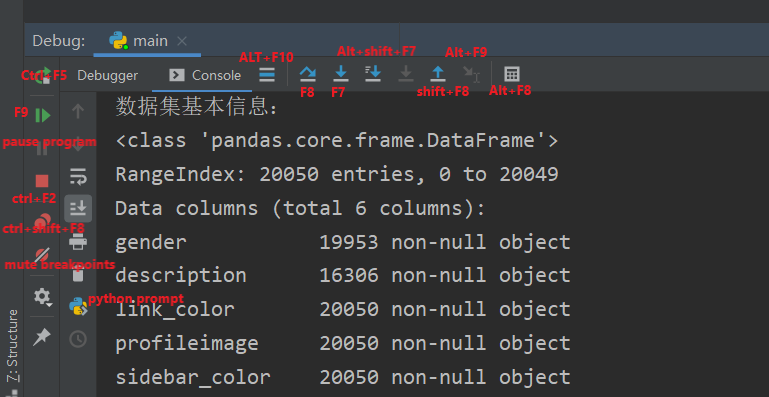Step Into My Code icon
This screenshot has width=769, height=397.
point(373,74)
